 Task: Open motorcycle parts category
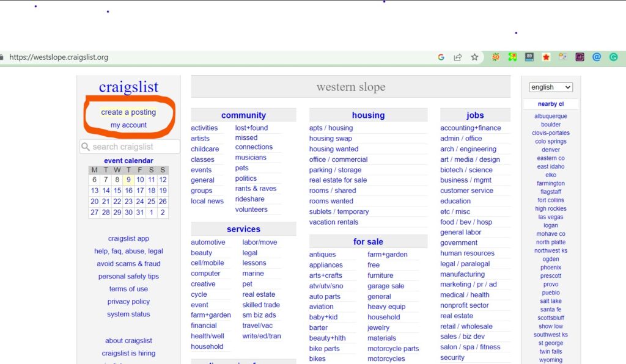[x=393, y=349]
